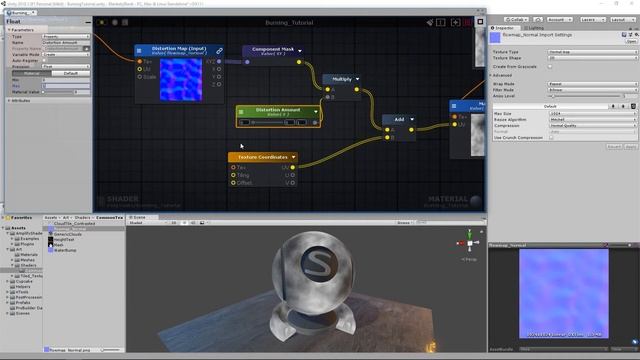Viewport: 640px width, 360px height.
Task: Select the Default platform tab in Inspector
Action: [x=550, y=106]
